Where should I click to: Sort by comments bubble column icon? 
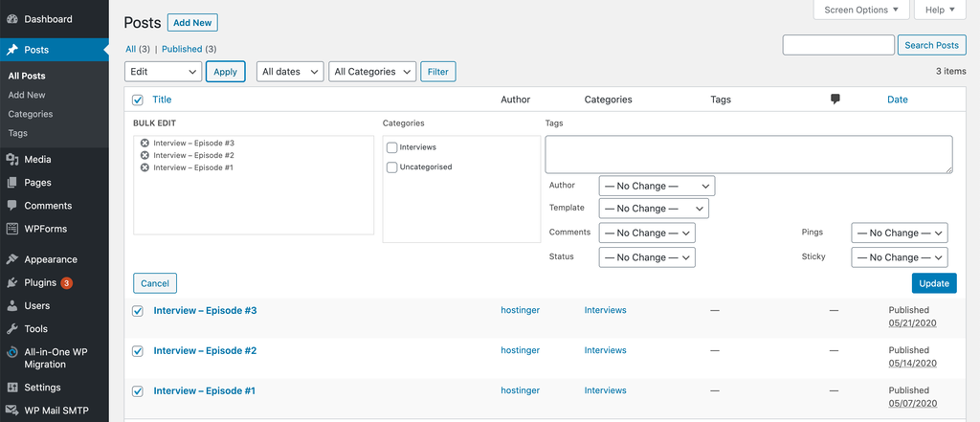coord(835,100)
